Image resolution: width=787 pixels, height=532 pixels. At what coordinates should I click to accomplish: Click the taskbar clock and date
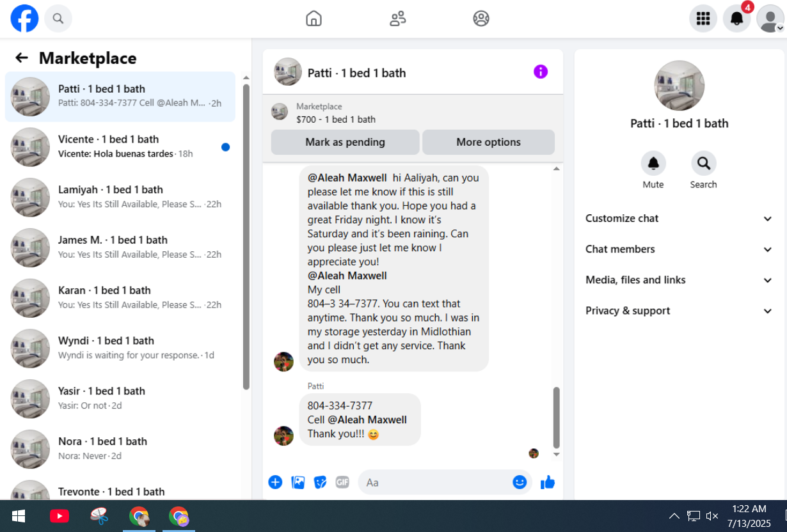click(749, 516)
